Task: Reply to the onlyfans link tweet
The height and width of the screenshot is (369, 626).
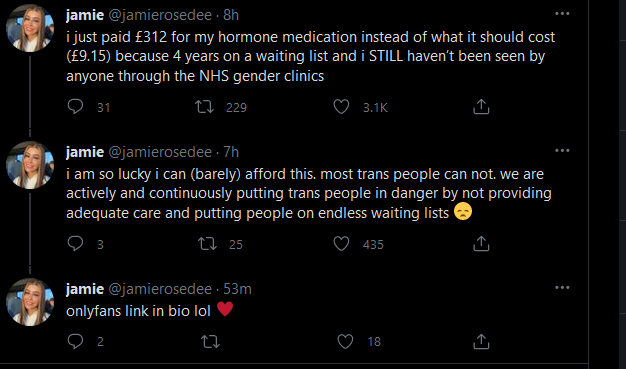Action: (75, 341)
